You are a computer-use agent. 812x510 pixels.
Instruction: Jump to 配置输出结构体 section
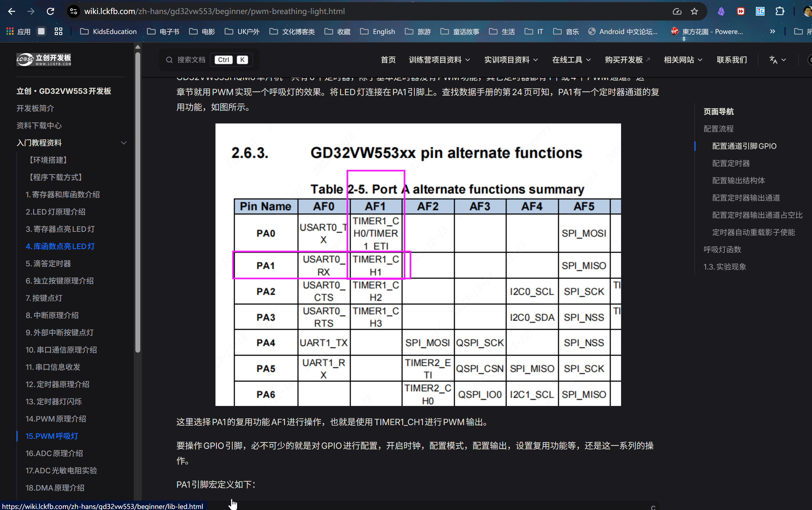point(738,180)
